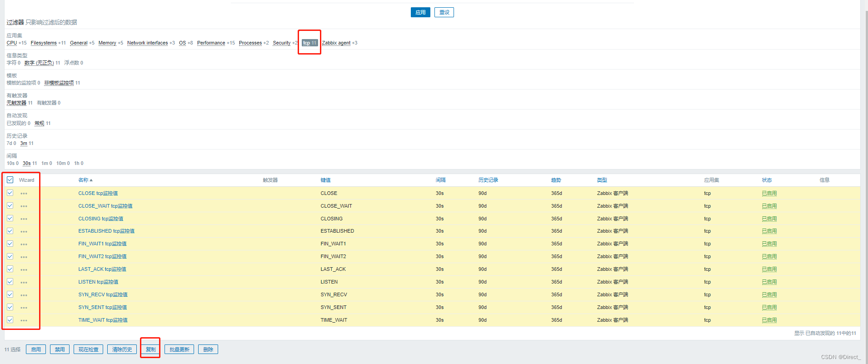Open wizard menu for CLOSE tcp item

click(24, 194)
